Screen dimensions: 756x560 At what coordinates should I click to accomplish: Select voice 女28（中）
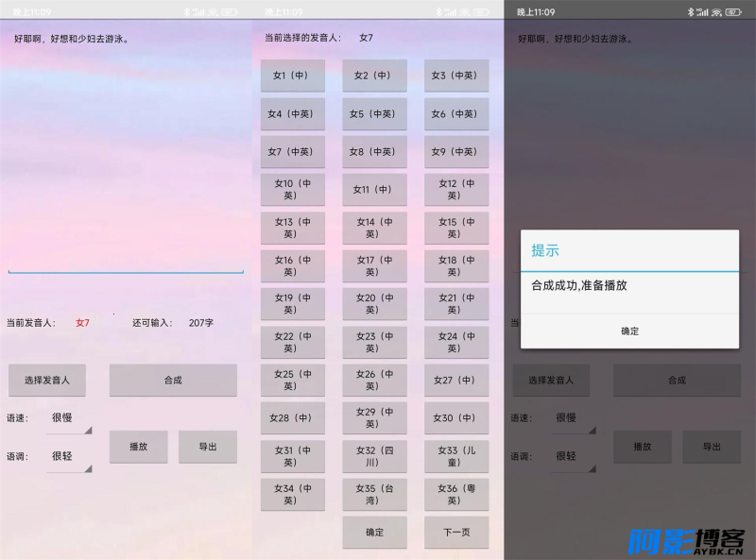pos(293,418)
